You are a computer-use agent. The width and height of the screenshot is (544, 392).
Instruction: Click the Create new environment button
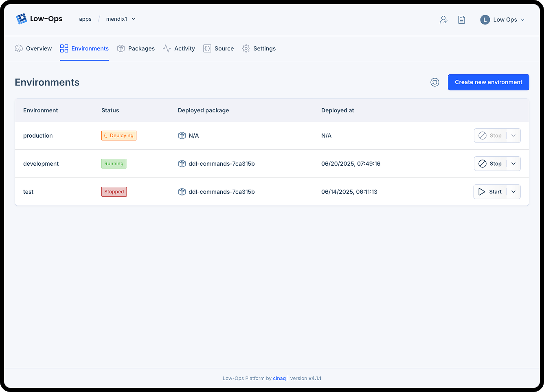coord(488,82)
